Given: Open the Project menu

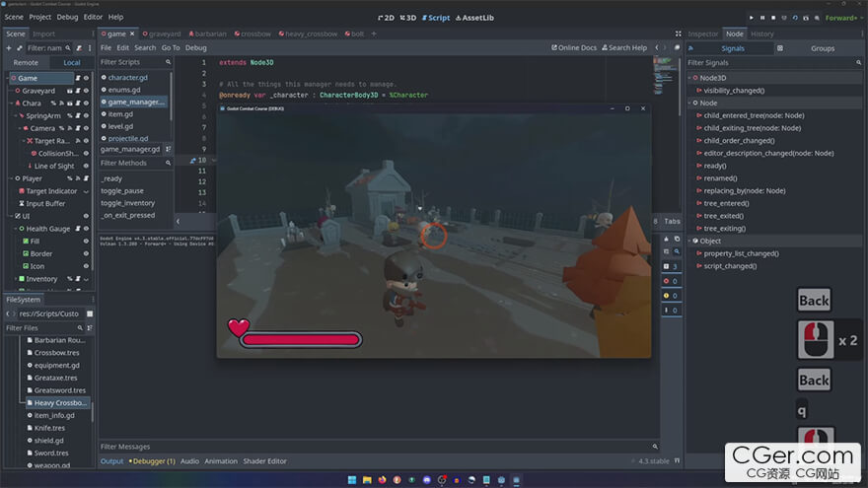Looking at the screenshot, I should [39, 17].
